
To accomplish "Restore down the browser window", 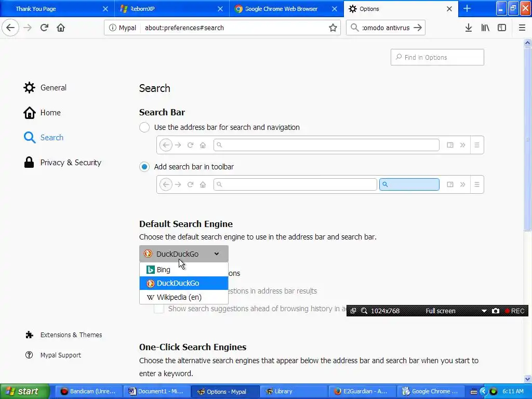I will pos(513,8).
